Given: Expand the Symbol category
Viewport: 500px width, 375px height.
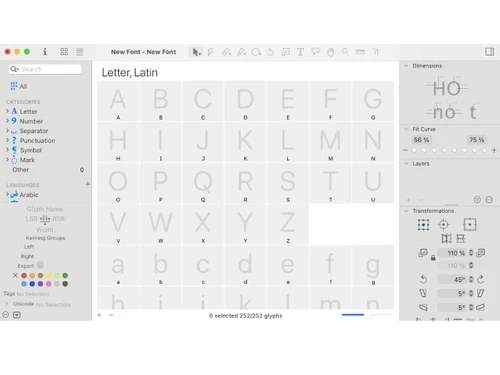Looking at the screenshot, I should click(7, 150).
